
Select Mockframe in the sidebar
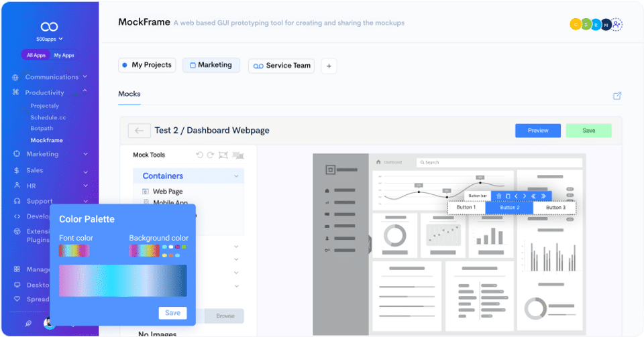(x=46, y=140)
